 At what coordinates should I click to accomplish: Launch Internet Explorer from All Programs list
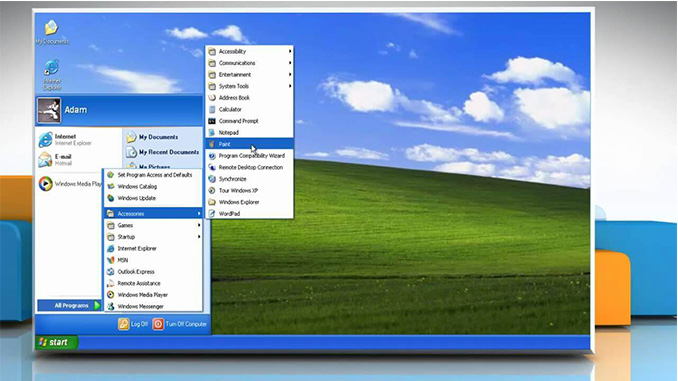tap(153, 249)
